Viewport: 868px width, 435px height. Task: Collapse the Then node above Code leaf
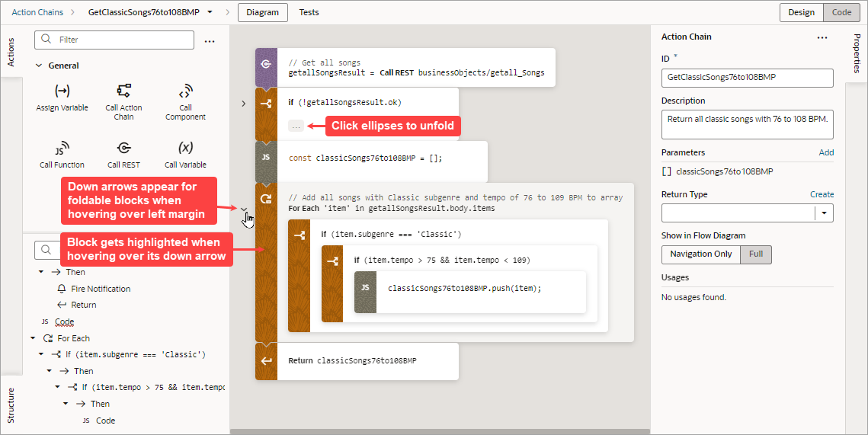tap(66, 404)
